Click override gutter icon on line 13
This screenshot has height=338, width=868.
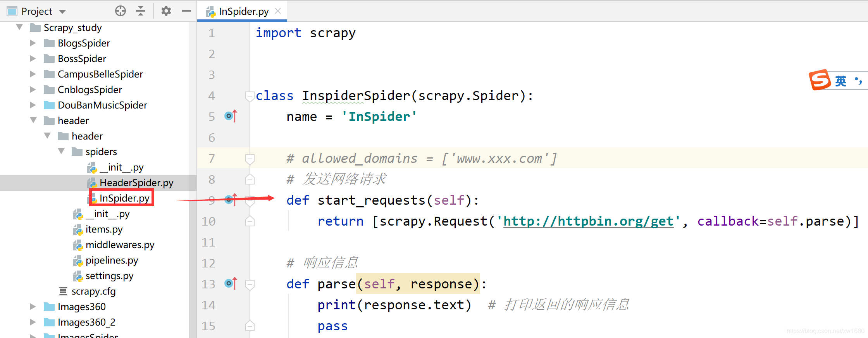click(x=231, y=283)
